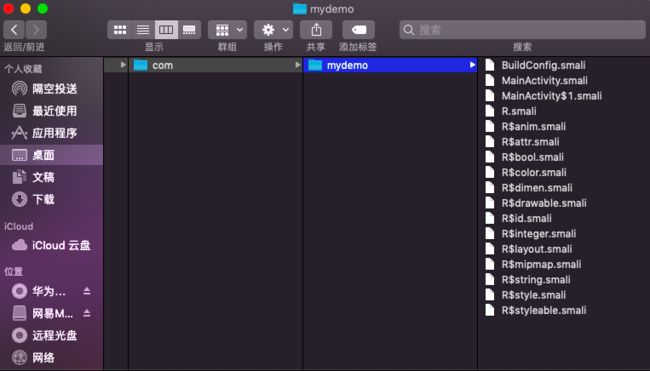Image resolution: width=650 pixels, height=371 pixels.
Task: Open iCloud 云盘 in sidebar
Action: (51, 245)
